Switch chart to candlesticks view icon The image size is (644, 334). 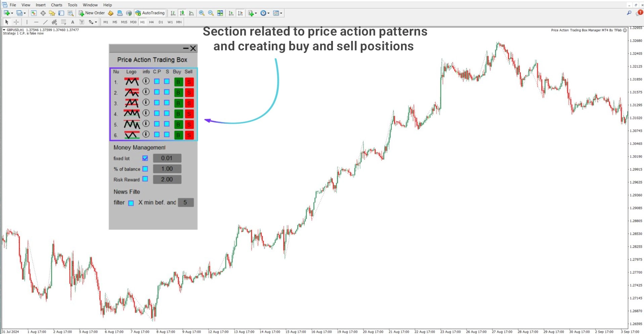182,13
